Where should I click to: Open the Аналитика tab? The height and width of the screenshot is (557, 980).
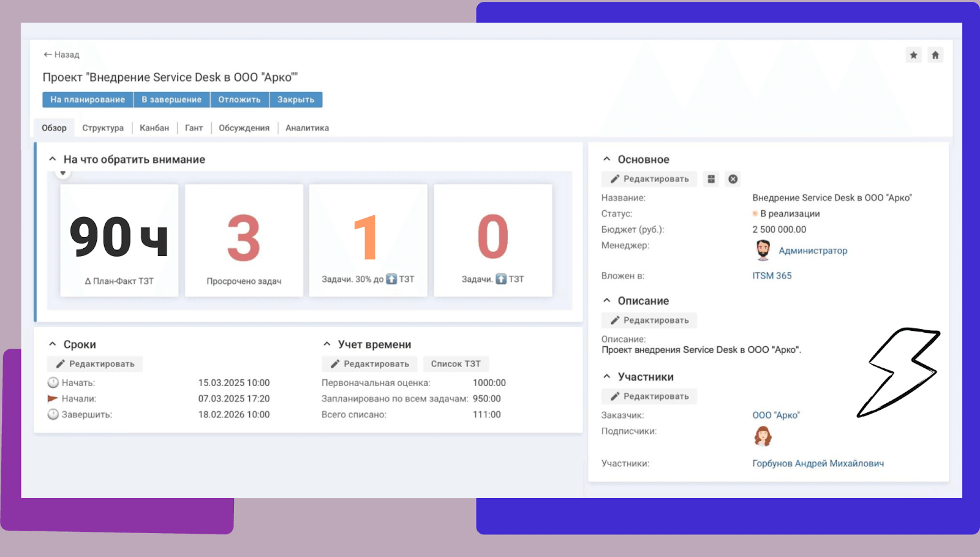coord(307,127)
